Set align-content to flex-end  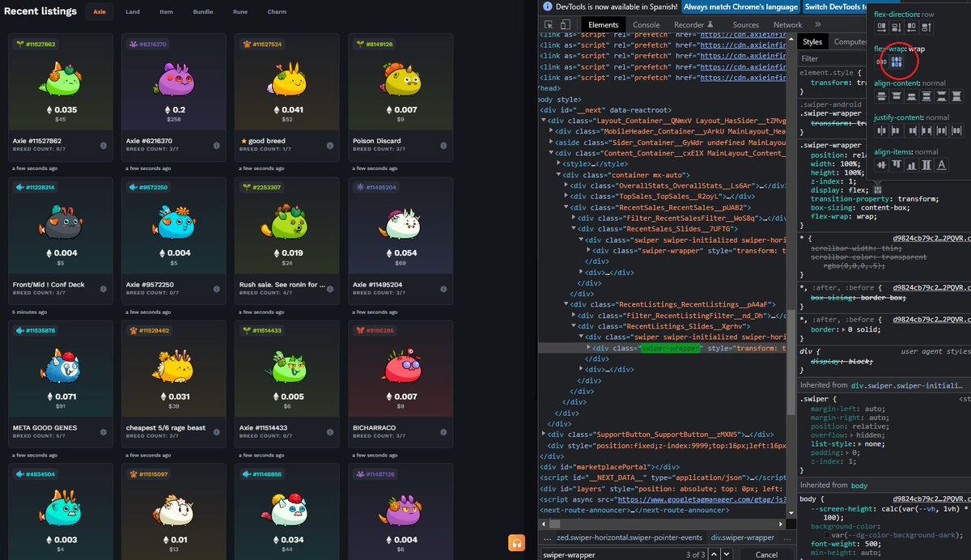[910, 95]
